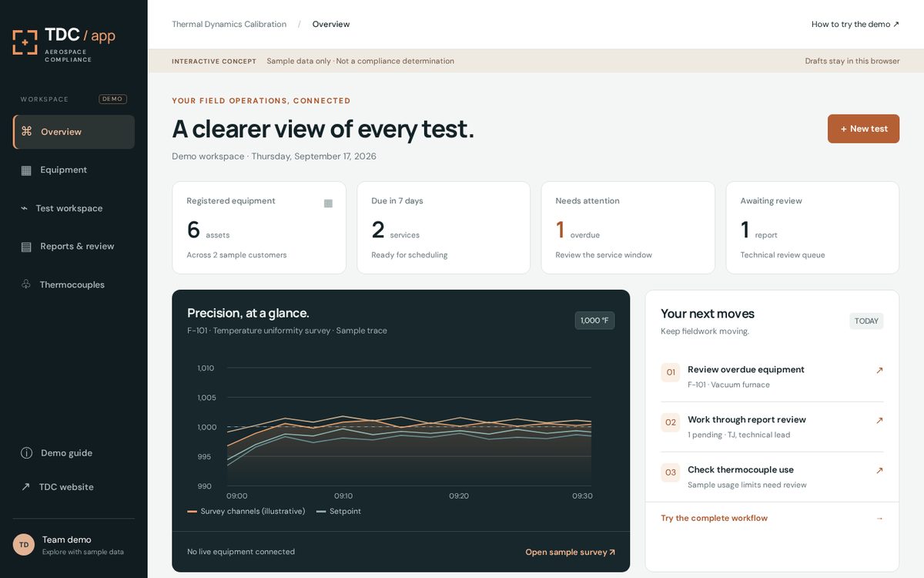Select Thermocouples in the sidebar
The image size is (924, 578).
(x=74, y=284)
